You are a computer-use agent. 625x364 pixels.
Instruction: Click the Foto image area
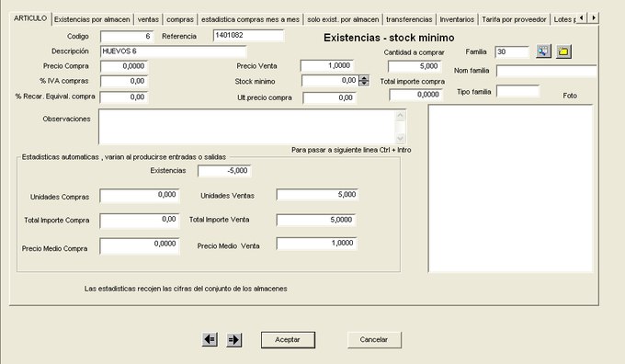511,188
